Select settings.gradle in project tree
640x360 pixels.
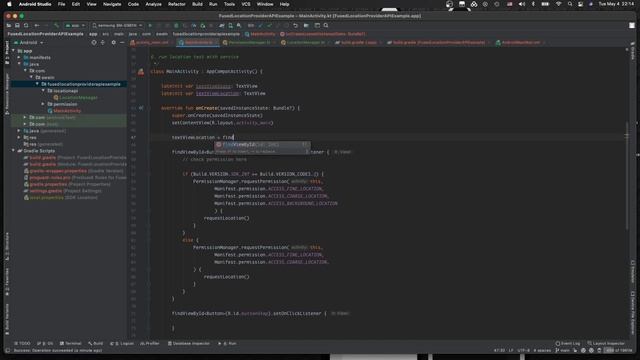(62, 191)
